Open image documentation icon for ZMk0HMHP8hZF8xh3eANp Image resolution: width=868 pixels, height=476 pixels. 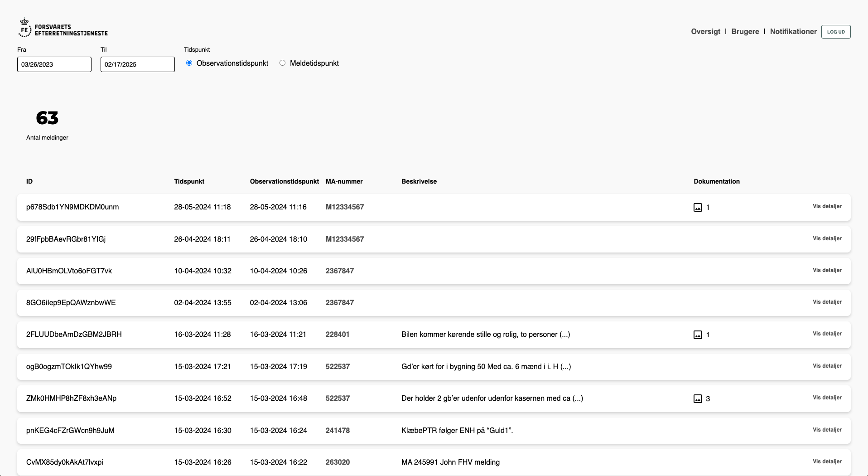coord(698,399)
